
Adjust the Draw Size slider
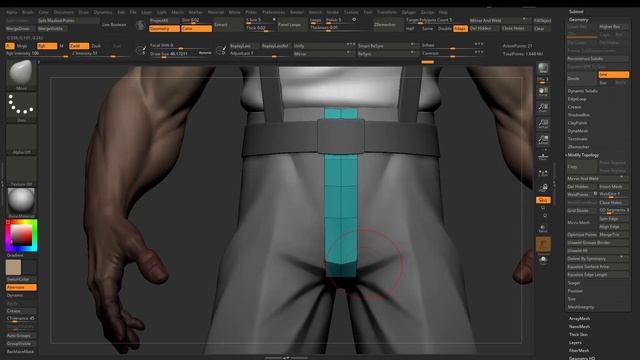(x=181, y=54)
